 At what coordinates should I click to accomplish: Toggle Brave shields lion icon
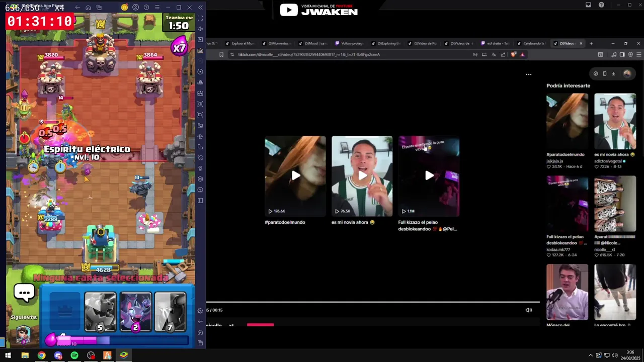coord(513,54)
